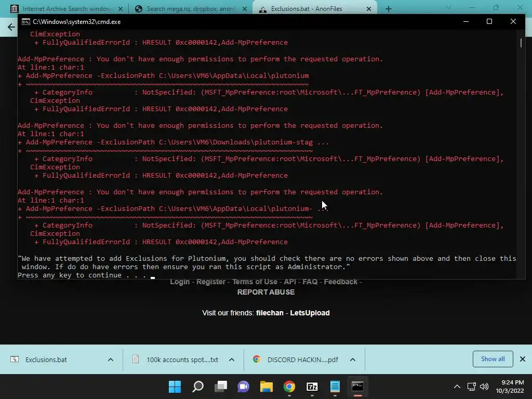Open 7-Zip from the taskbar
The width and height of the screenshot is (532, 399).
point(312,387)
